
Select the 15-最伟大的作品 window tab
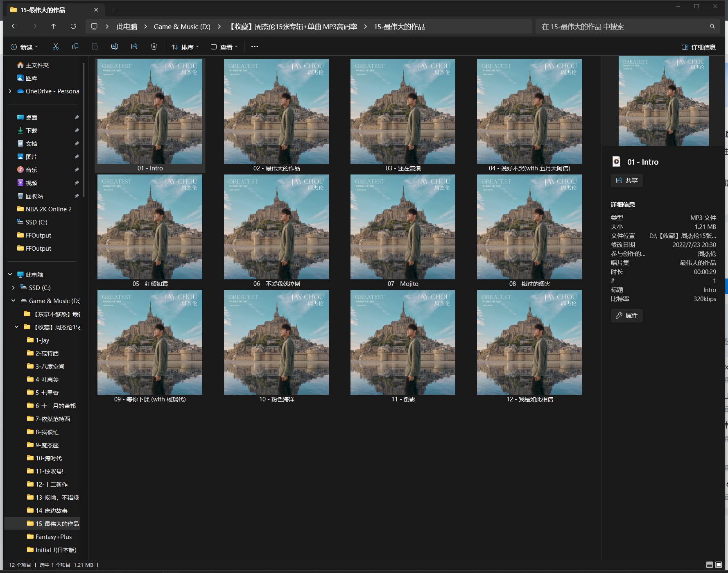click(x=54, y=10)
